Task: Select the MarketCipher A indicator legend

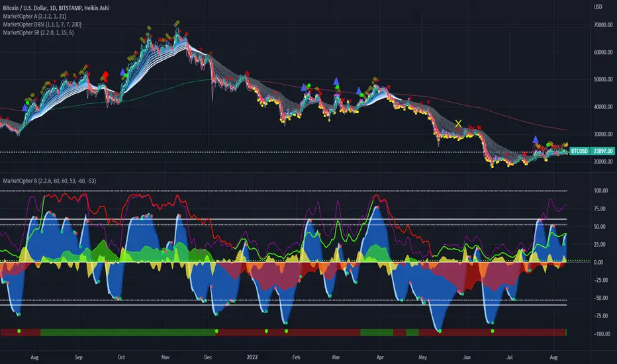Action: (x=34, y=16)
